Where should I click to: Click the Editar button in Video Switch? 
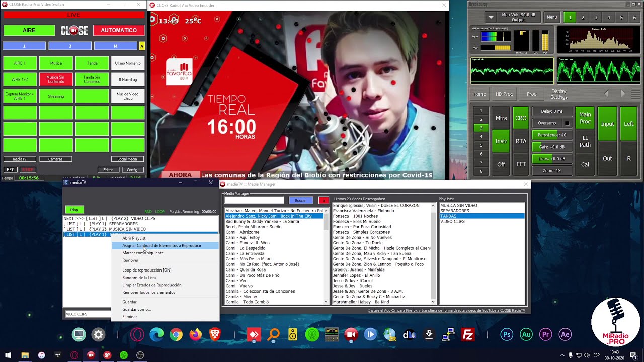pos(108,170)
